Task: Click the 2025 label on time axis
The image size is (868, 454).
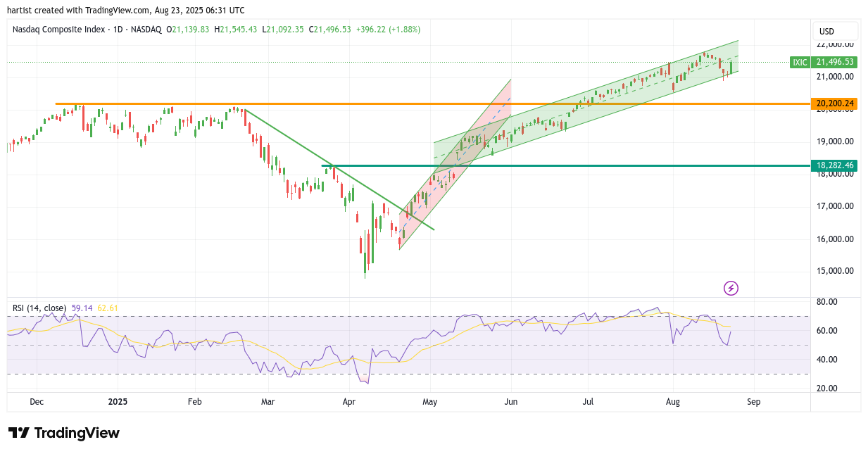Action: [x=118, y=402]
